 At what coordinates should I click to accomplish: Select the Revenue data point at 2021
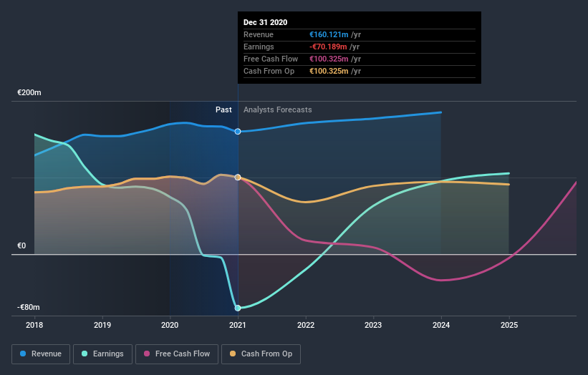tap(238, 132)
